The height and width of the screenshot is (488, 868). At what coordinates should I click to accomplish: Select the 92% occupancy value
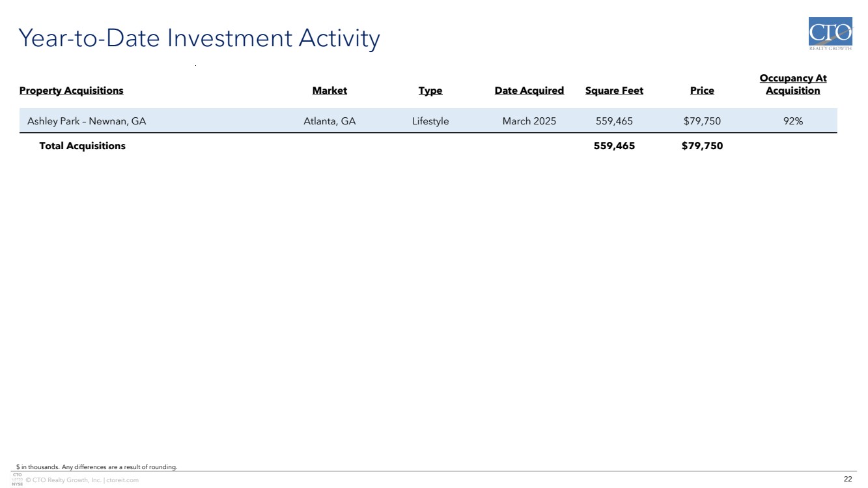[x=792, y=121]
